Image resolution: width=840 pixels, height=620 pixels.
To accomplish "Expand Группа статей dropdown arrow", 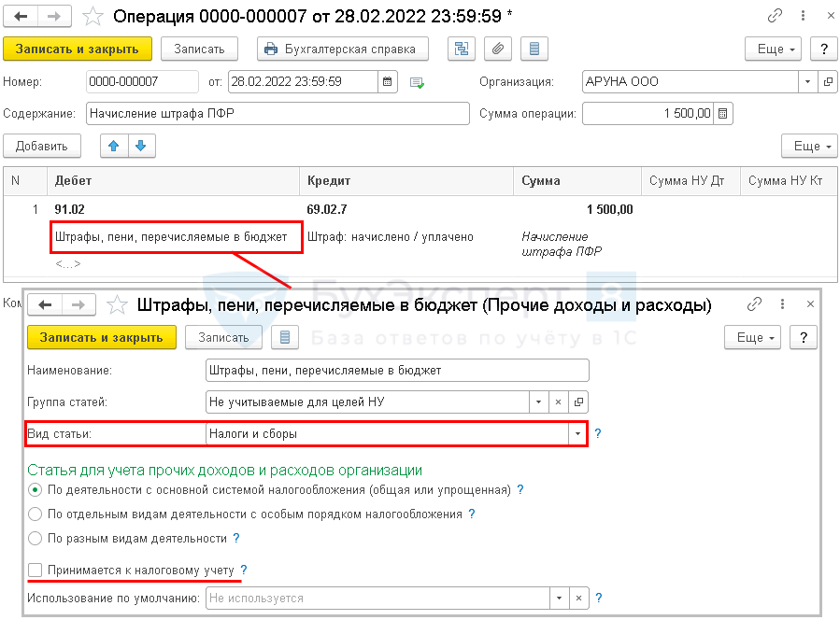I will (538, 402).
